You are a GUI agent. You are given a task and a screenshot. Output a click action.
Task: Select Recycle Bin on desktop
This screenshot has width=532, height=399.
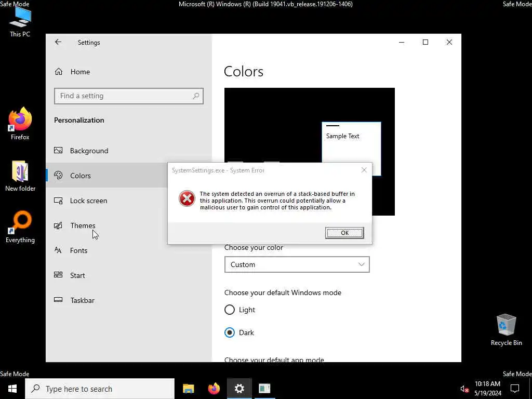click(x=506, y=330)
